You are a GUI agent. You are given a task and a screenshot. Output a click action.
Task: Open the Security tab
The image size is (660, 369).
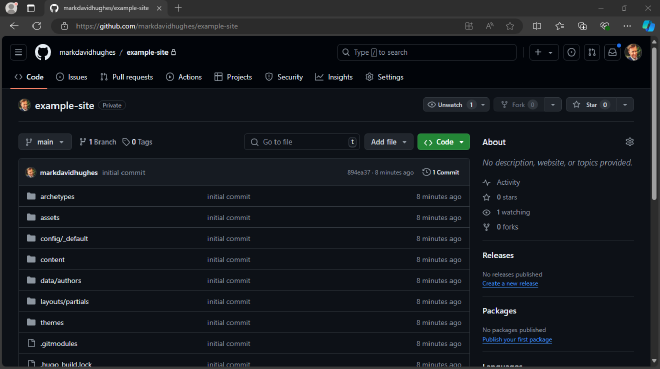tap(284, 77)
